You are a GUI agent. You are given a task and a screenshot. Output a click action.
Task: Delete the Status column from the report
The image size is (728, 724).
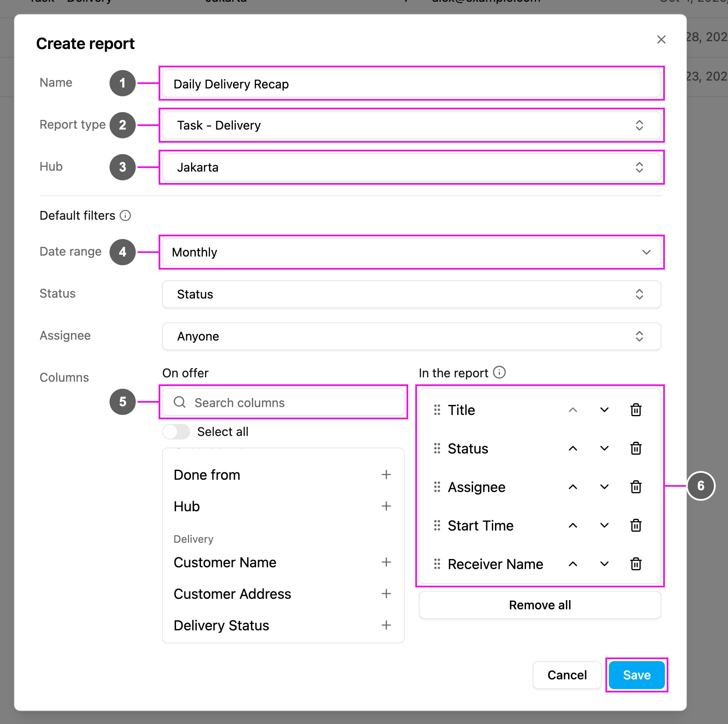(636, 449)
